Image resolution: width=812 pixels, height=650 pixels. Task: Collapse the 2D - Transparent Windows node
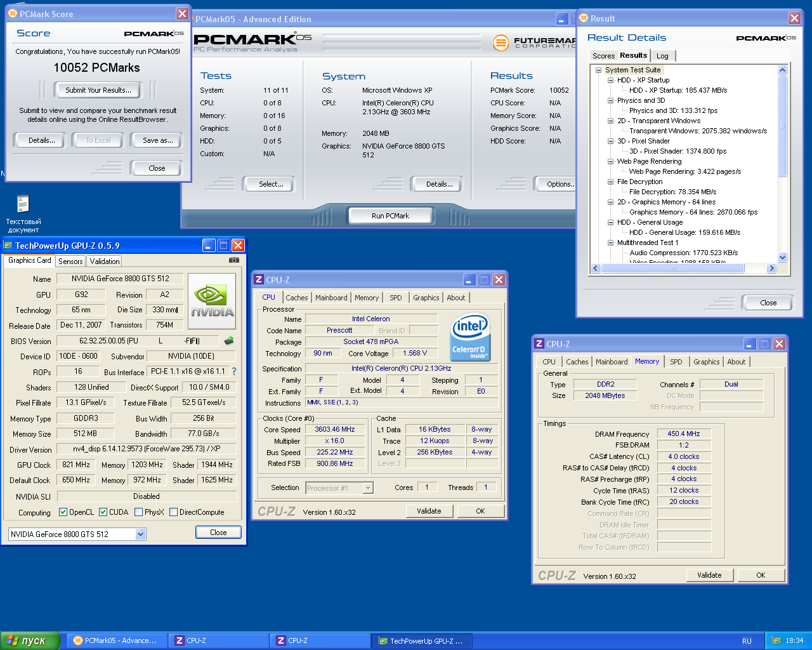pyautogui.click(x=610, y=121)
